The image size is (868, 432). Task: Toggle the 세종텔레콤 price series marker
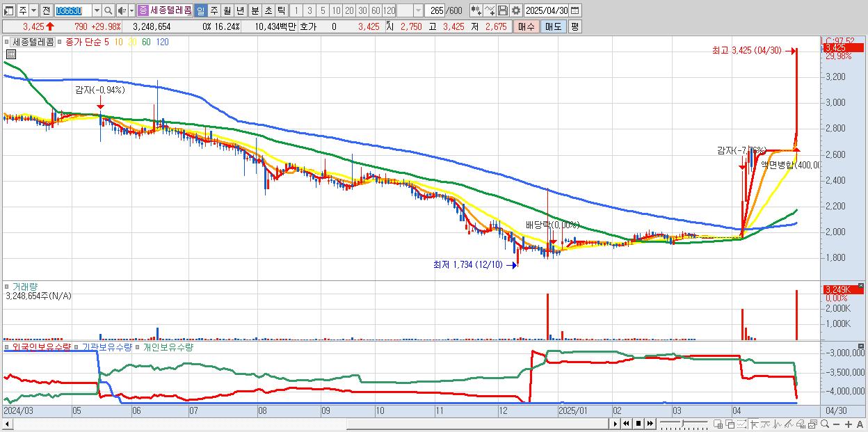7,42
